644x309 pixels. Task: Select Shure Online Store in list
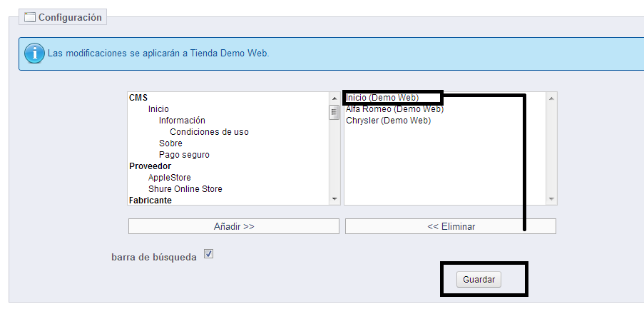[185, 189]
